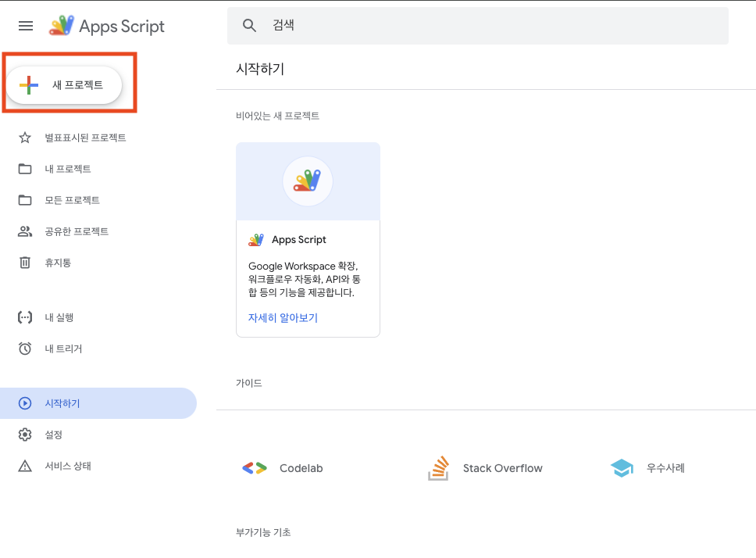Viewport: 756px width, 558px height.
Task: Create a project with the 새 프로젝트 button
Action: tap(64, 85)
